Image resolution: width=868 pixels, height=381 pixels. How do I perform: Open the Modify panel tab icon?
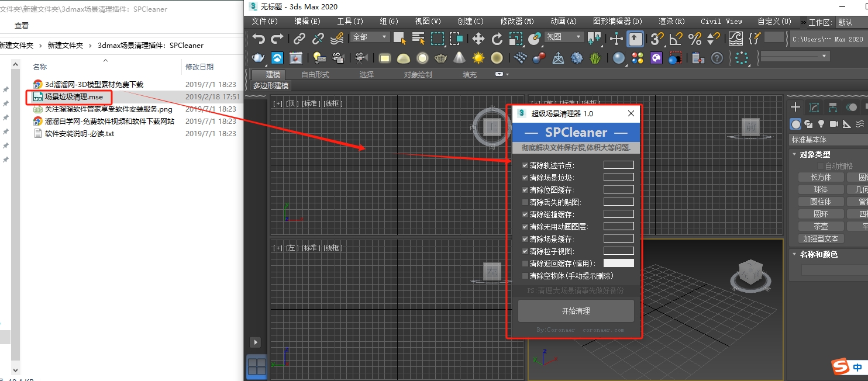814,107
